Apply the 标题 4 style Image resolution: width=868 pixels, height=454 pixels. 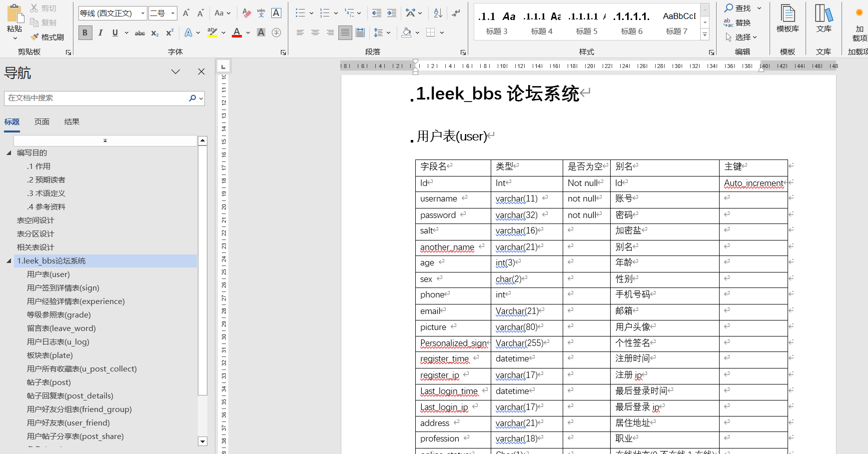[542, 22]
